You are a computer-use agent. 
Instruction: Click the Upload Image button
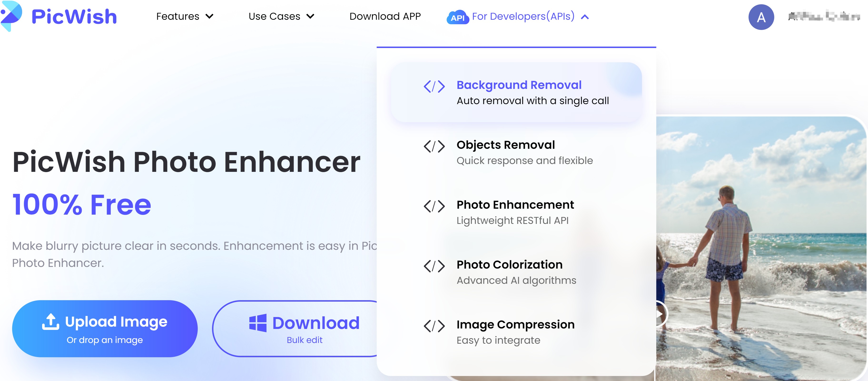point(105,328)
